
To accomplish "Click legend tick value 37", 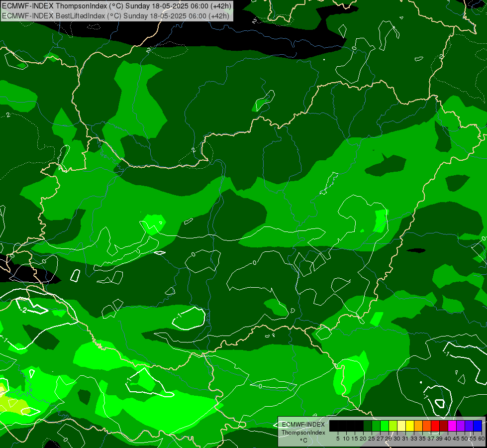I will pyautogui.click(x=430, y=439).
